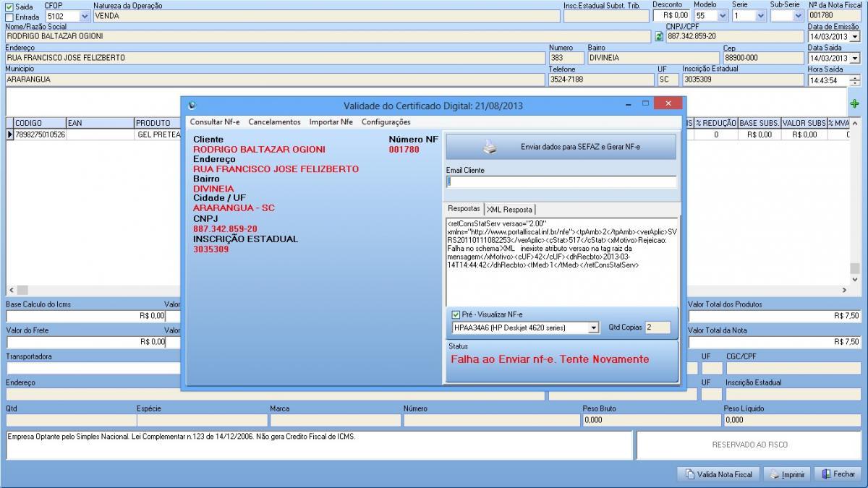The height and width of the screenshot is (488, 868).
Task: Click the Base Calculo do Icms field
Action: [x=86, y=316]
